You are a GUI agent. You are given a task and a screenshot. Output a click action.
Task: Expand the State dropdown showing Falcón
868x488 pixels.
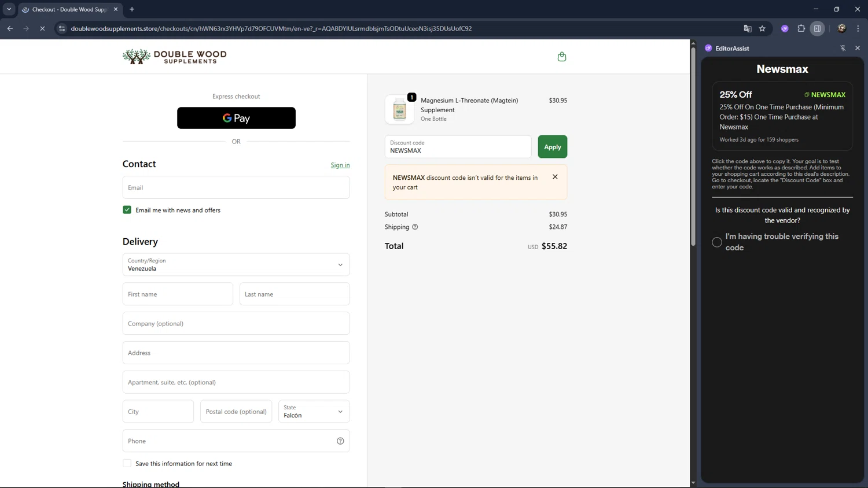coord(314,412)
